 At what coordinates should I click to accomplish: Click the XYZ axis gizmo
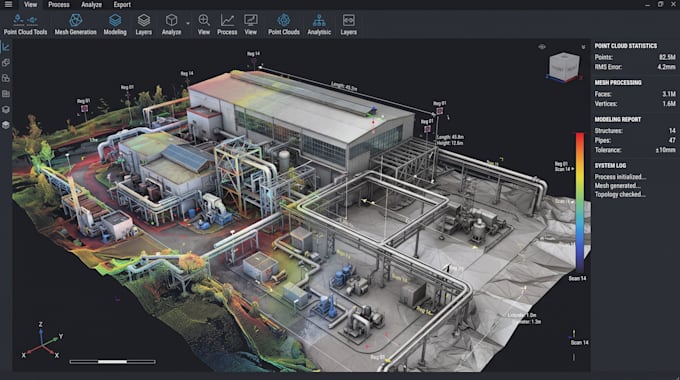[42, 341]
